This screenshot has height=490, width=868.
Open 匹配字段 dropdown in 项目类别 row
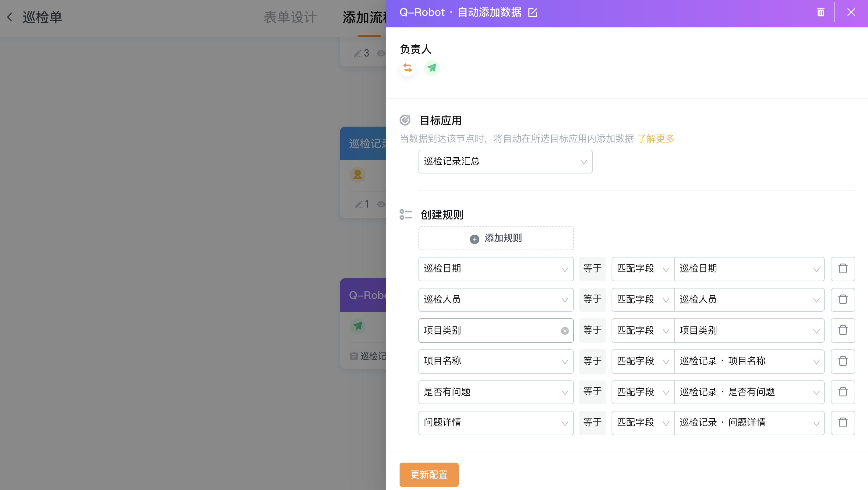[643, 331]
